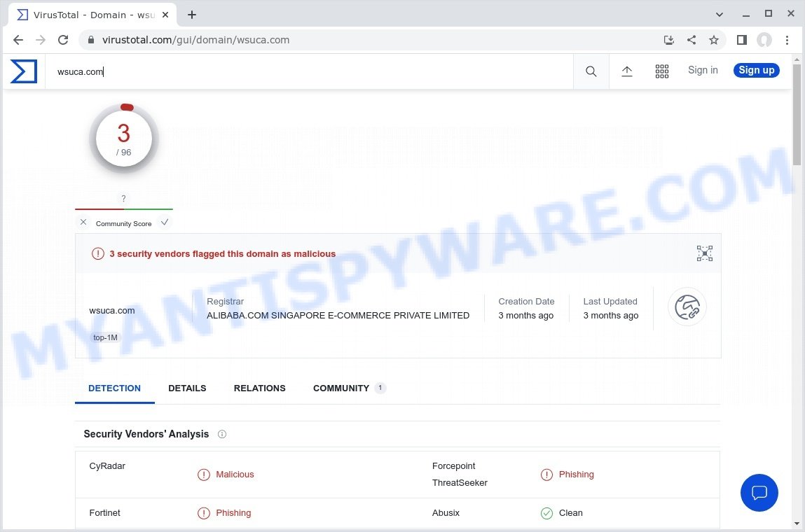
Task: Click the Last Updated '3 months ago' value
Action: pos(610,316)
